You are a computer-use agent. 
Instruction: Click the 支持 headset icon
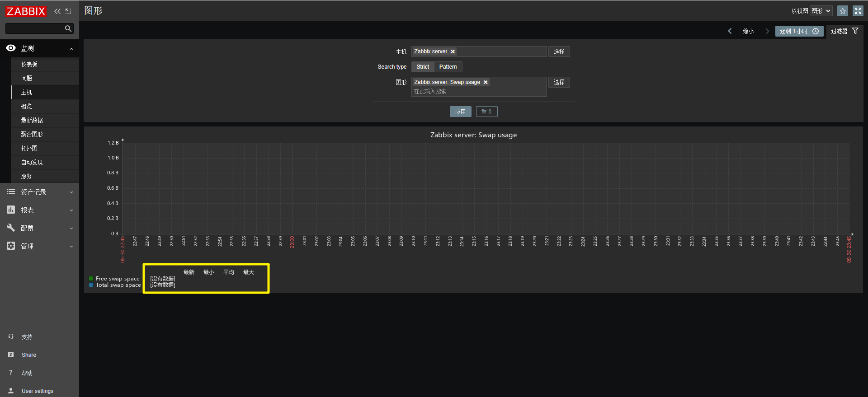(x=11, y=336)
